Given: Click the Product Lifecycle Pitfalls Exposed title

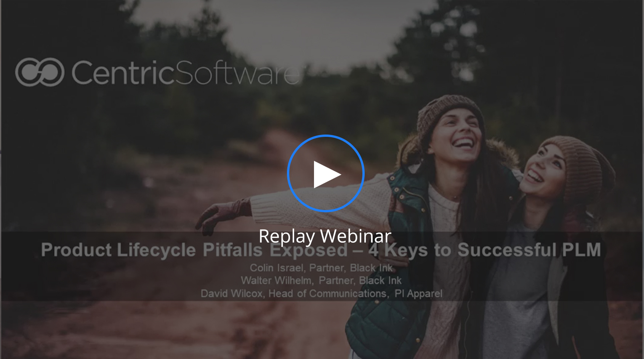Looking at the screenshot, I should pos(194,250).
